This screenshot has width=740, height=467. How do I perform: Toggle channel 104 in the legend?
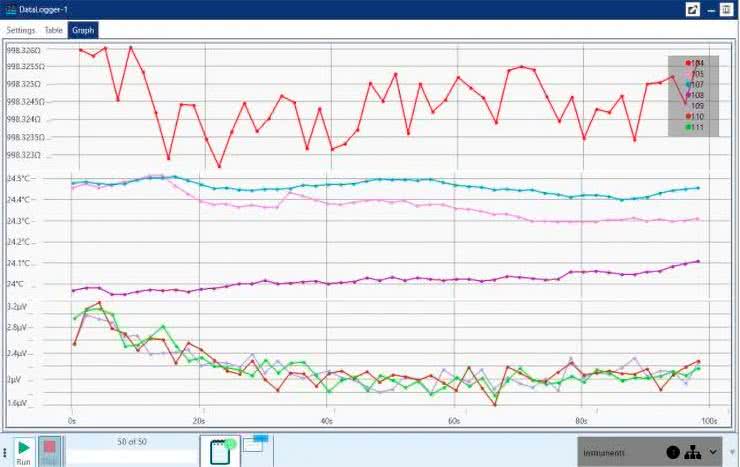click(x=696, y=63)
